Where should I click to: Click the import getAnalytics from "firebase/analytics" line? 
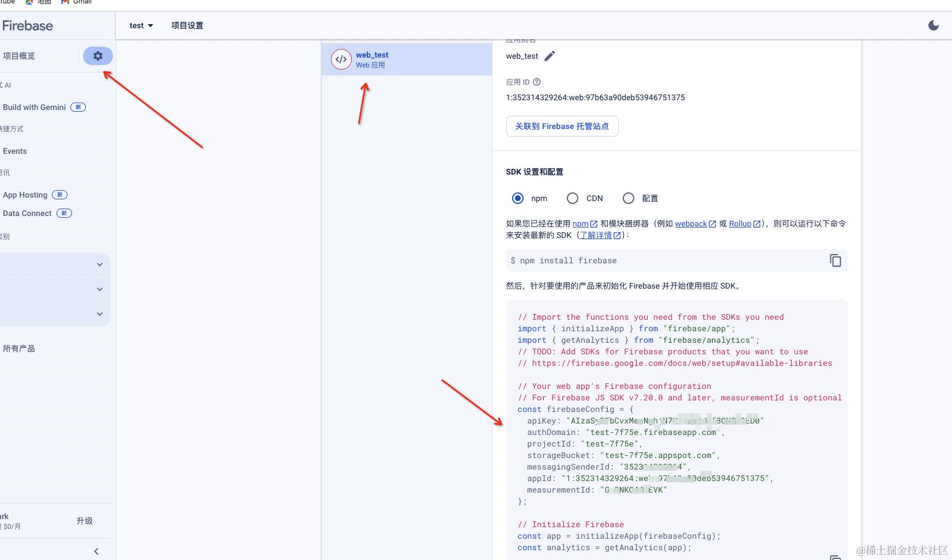638,340
